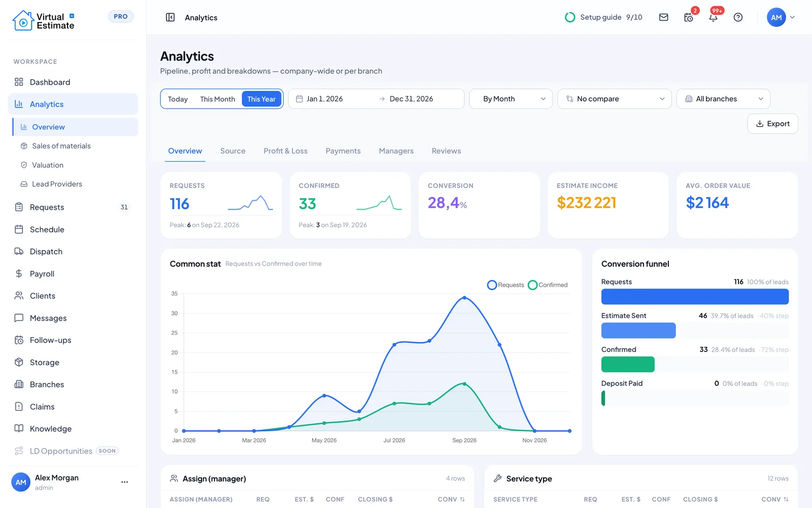Image resolution: width=812 pixels, height=508 pixels.
Task: Open the calendar reminders icon with badge 2
Action: click(x=689, y=17)
